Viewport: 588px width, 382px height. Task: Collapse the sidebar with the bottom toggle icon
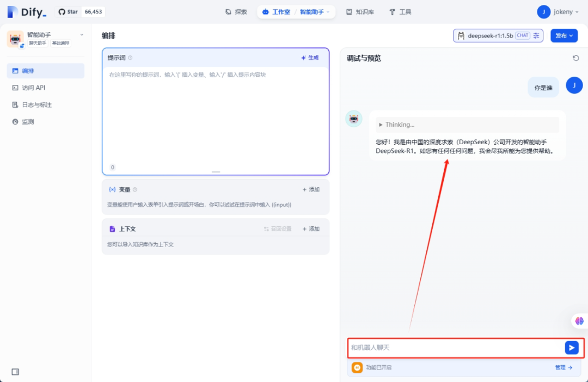pos(15,372)
